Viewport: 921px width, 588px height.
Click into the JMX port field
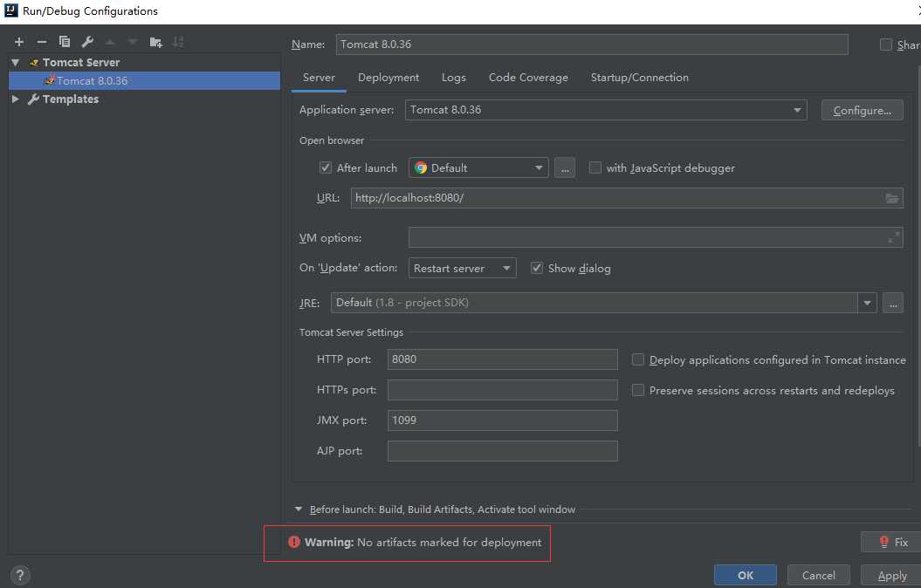click(x=502, y=420)
